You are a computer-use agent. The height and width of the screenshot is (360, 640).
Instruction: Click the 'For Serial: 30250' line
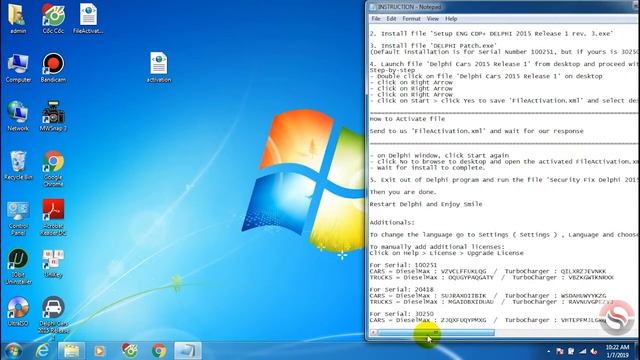(x=402, y=314)
